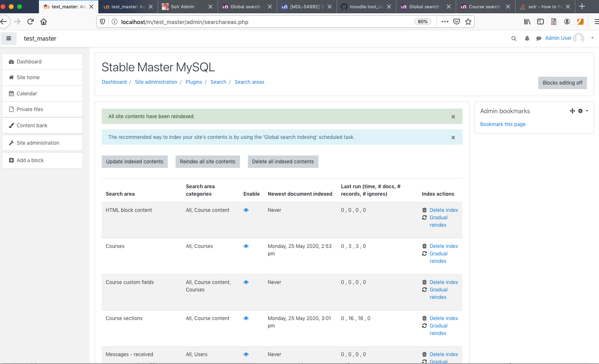Open the page actions three-dots menu
Image resolution: width=599 pixels, height=364 pixels.
point(445,22)
